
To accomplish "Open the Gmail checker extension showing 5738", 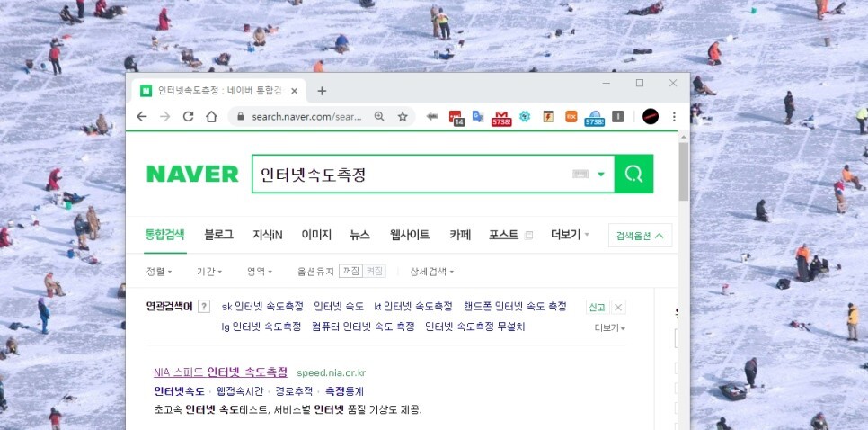I will tap(501, 118).
